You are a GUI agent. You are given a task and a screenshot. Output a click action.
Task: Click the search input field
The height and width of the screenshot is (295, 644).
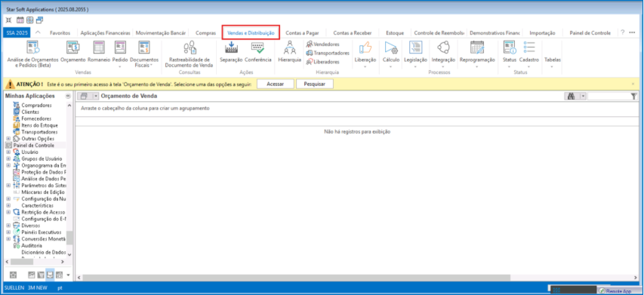pos(609,96)
